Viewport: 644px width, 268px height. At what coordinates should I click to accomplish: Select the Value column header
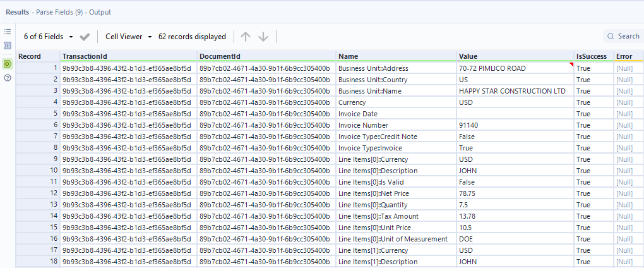coord(515,56)
